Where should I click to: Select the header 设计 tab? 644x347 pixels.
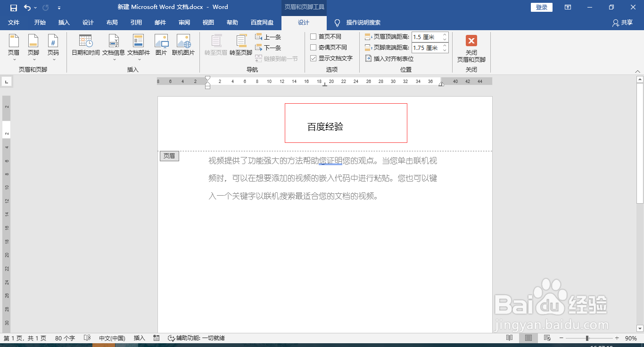pyautogui.click(x=304, y=23)
